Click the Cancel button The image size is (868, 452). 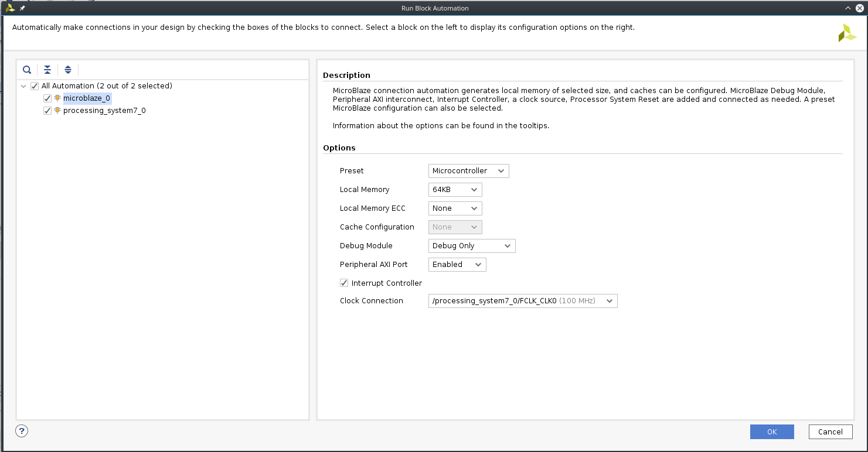click(x=830, y=432)
